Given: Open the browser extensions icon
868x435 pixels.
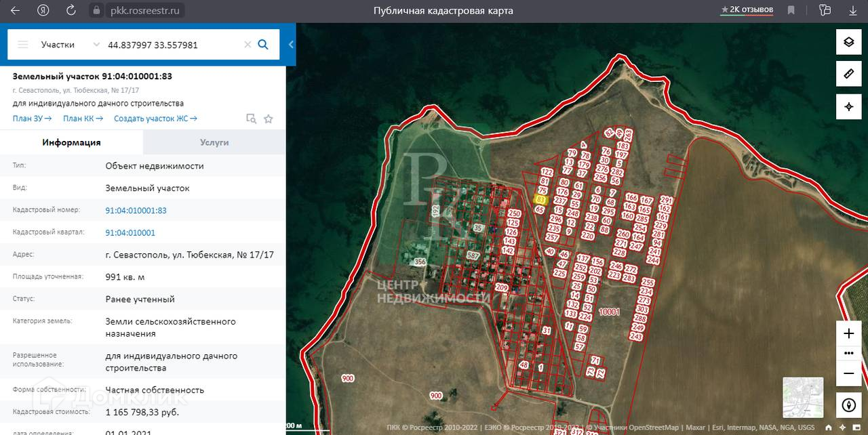Looking at the screenshot, I should pyautogui.click(x=825, y=10).
